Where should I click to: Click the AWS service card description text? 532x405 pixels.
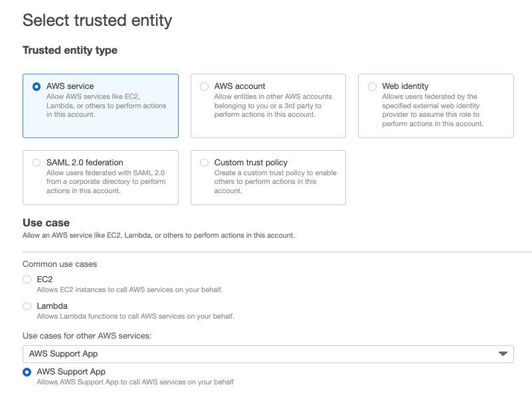coord(106,106)
